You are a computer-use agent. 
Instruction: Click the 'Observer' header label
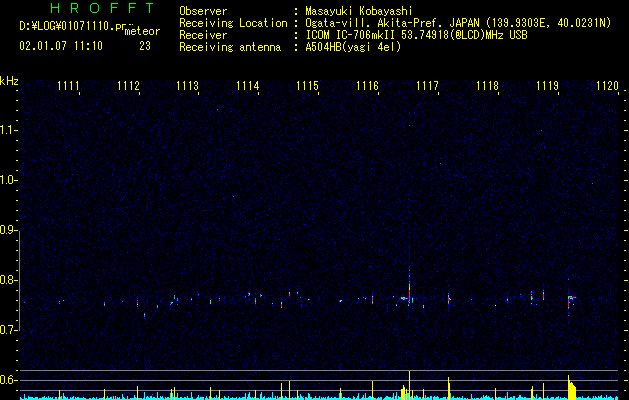point(203,11)
